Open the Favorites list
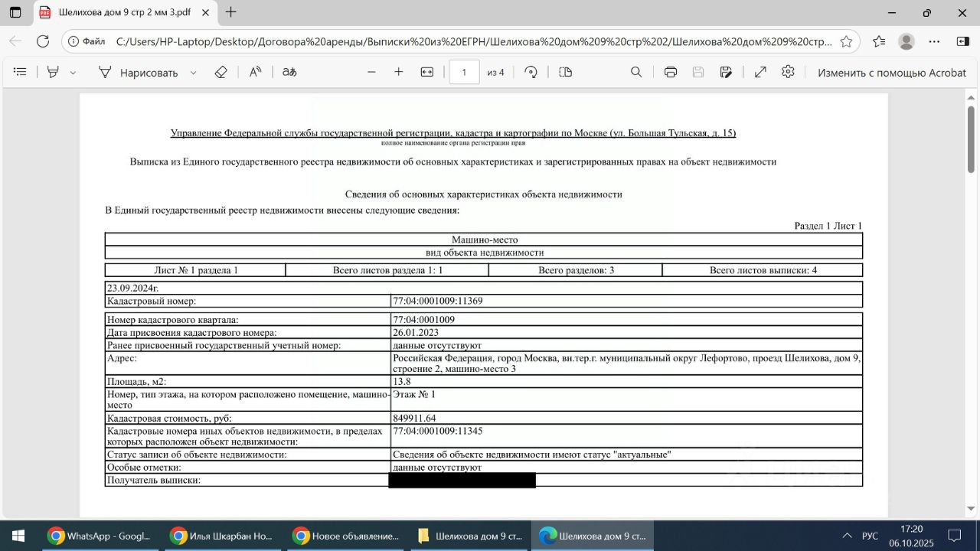980x551 pixels. (x=878, y=41)
